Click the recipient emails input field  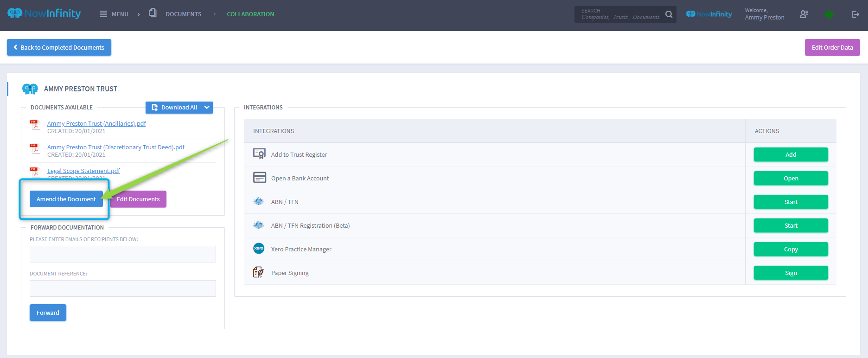(x=123, y=254)
